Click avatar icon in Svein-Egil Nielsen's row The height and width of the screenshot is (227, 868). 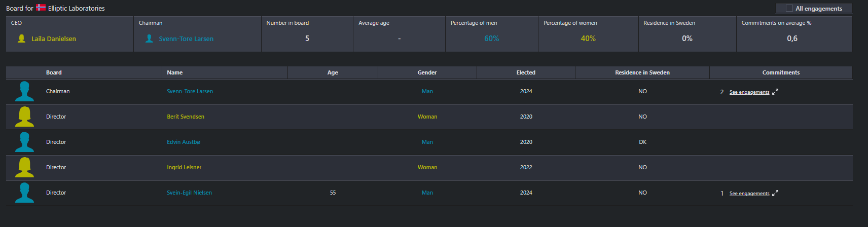pos(24,193)
